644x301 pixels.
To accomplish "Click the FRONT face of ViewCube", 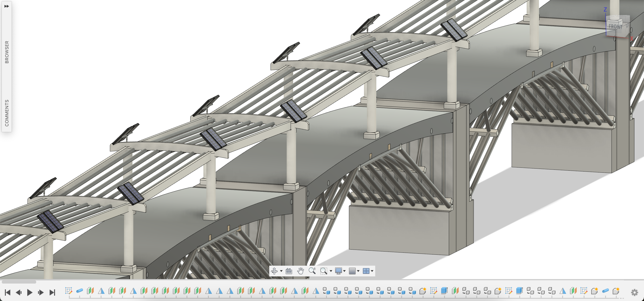I will 615,27.
